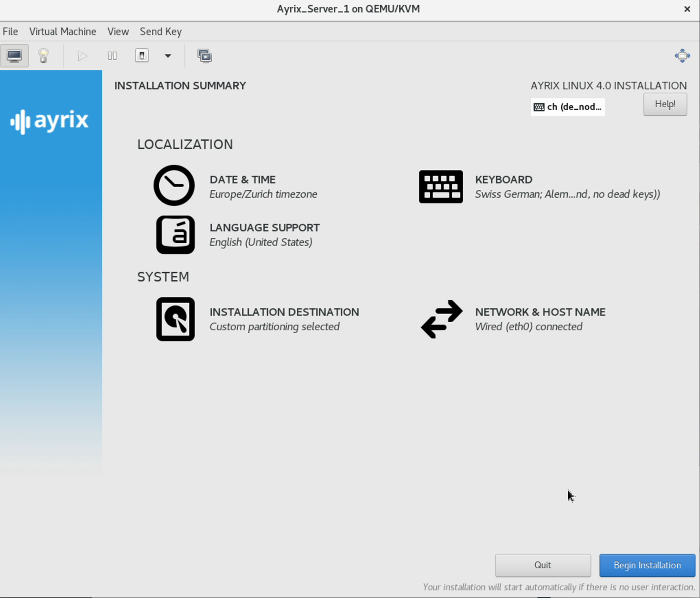Show the graphical console view
Viewport: 700px width, 598px height.
coord(14,56)
